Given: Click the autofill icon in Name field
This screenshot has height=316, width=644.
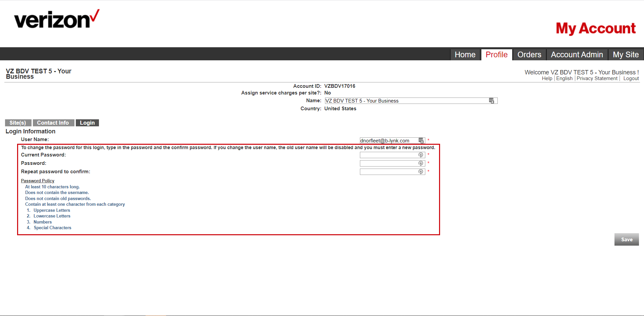Looking at the screenshot, I should pyautogui.click(x=491, y=101).
